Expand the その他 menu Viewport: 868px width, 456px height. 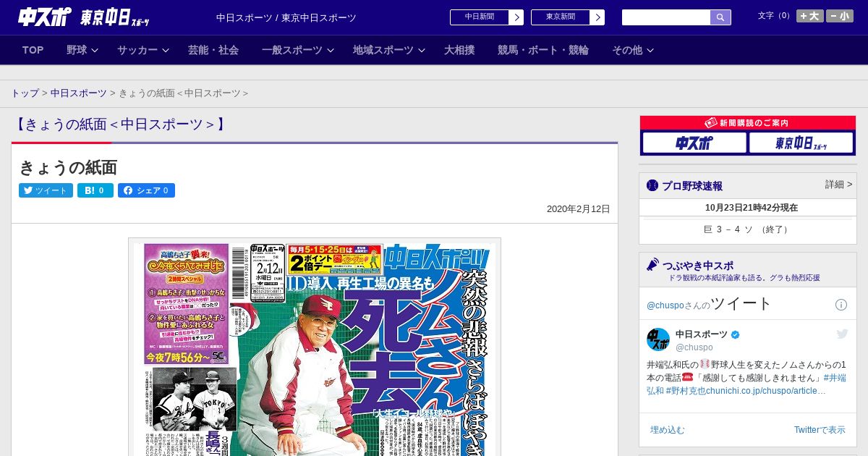click(x=633, y=50)
